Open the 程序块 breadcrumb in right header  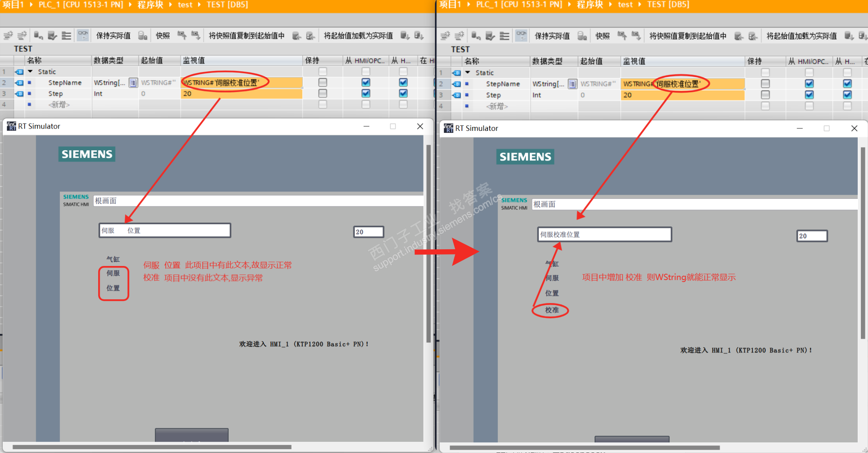tap(590, 5)
